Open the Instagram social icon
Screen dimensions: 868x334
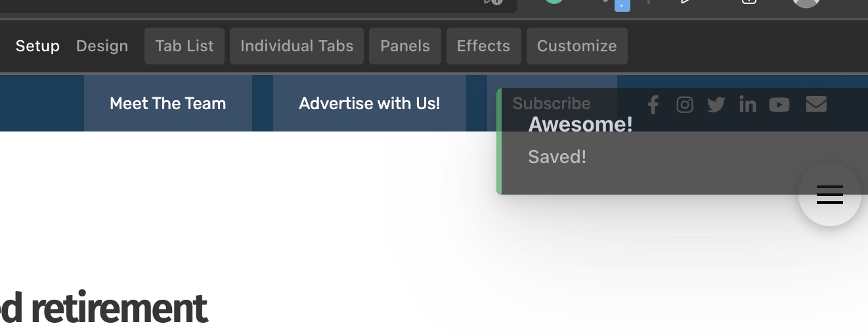click(x=685, y=105)
